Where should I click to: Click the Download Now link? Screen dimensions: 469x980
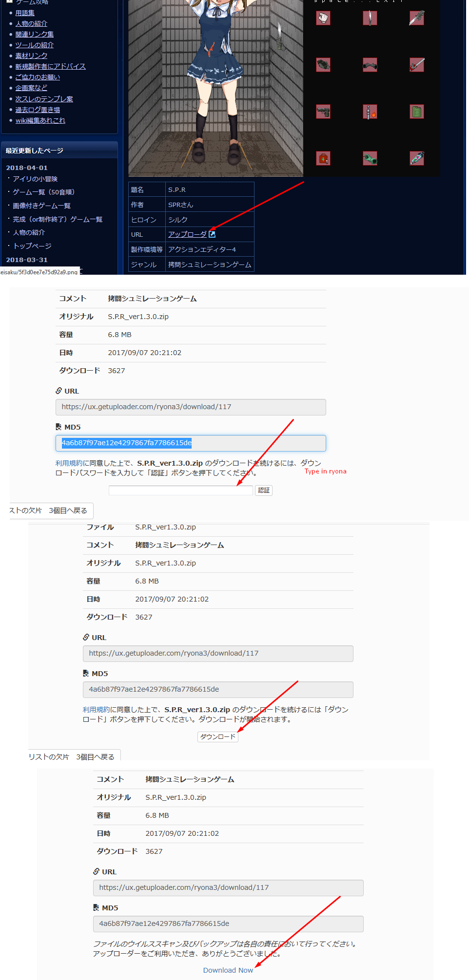[228, 970]
